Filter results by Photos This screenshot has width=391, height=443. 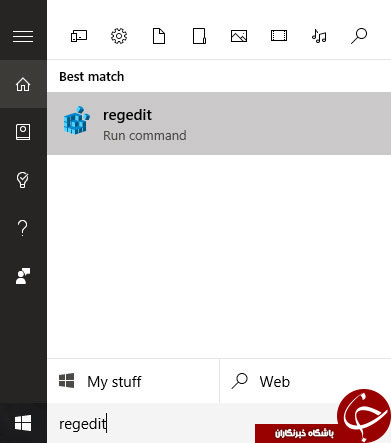pyautogui.click(x=239, y=36)
